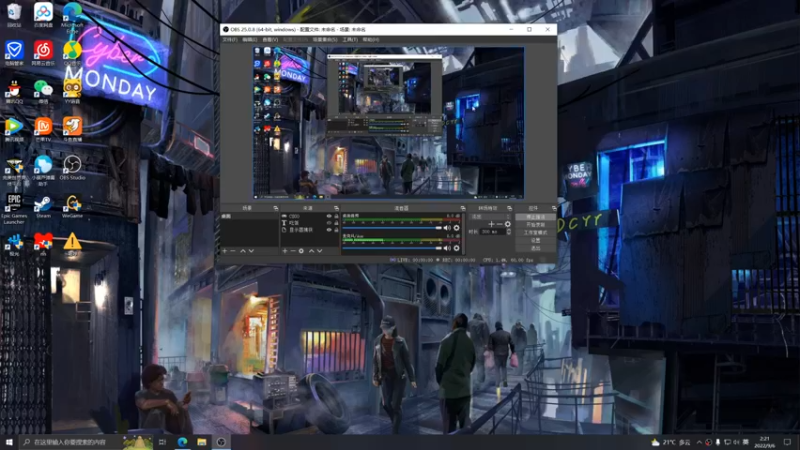Open the 编辑(E) menu in OBS
The height and width of the screenshot is (450, 800).
point(249,39)
